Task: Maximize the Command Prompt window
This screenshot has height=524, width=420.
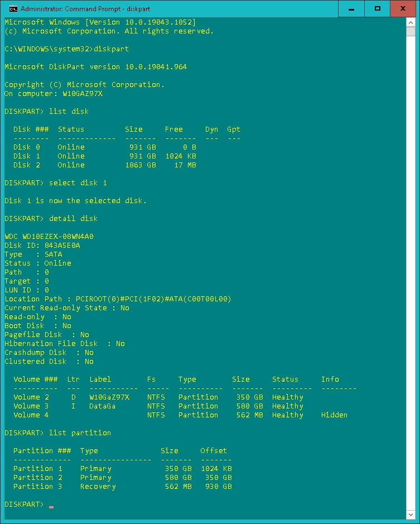Action: pyautogui.click(x=377, y=9)
